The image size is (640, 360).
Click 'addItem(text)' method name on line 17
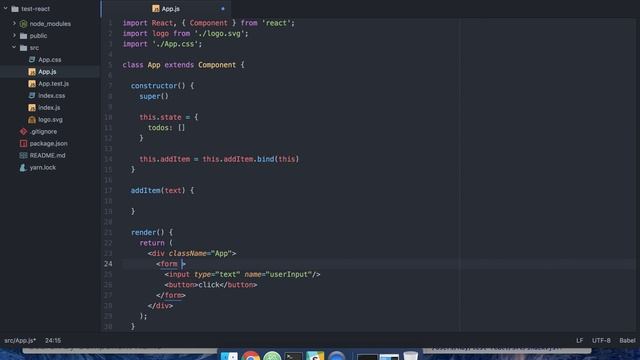[x=158, y=190]
